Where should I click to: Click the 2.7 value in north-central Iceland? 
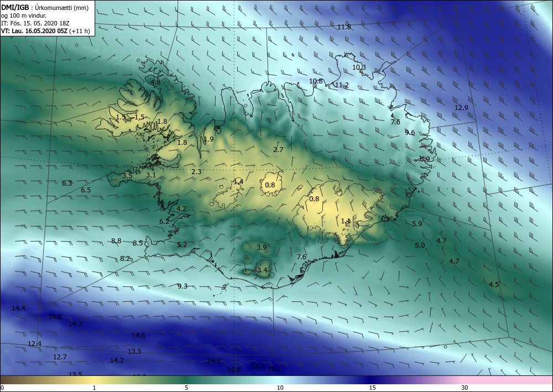(278, 149)
